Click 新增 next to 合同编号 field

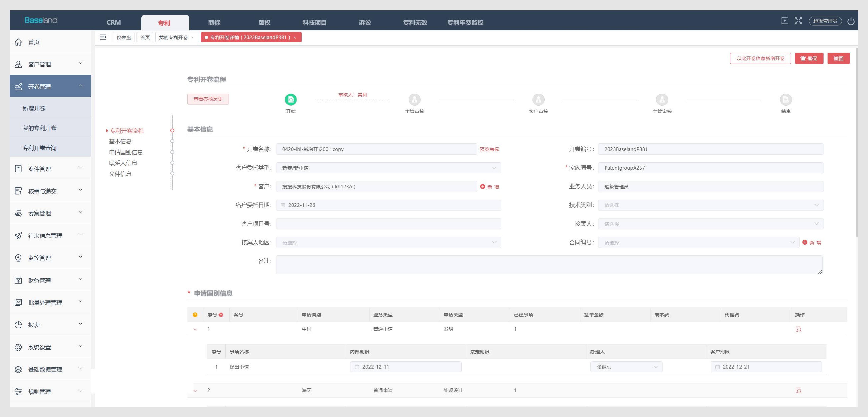tap(812, 243)
